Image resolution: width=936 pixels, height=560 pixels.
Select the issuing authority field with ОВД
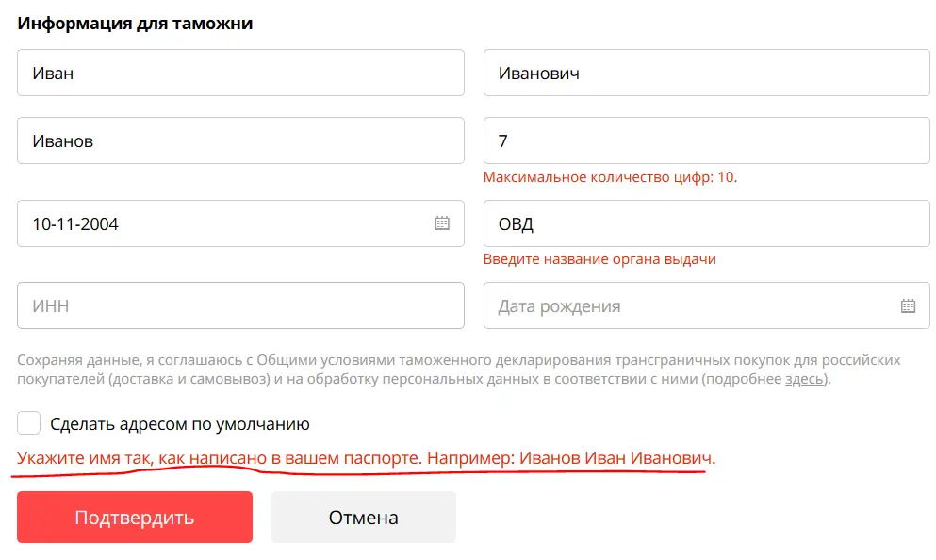pyautogui.click(x=707, y=223)
